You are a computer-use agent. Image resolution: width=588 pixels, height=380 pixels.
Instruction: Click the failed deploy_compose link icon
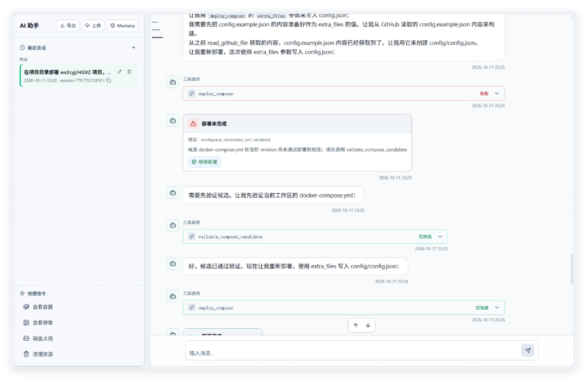coord(192,94)
